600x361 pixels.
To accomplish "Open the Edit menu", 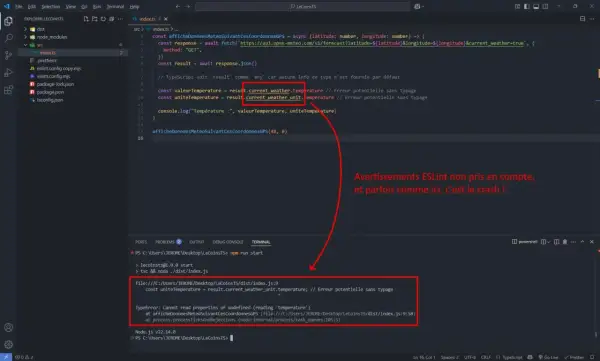I will click(32, 7).
